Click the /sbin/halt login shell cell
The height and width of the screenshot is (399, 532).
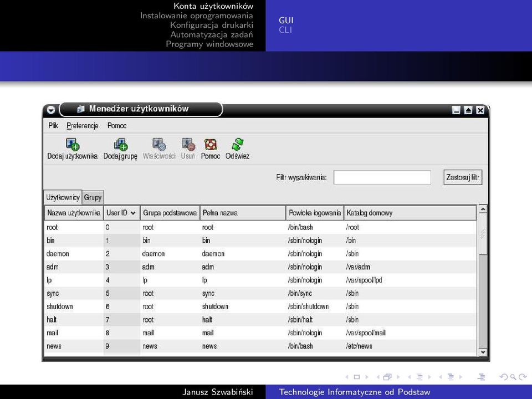(300, 320)
